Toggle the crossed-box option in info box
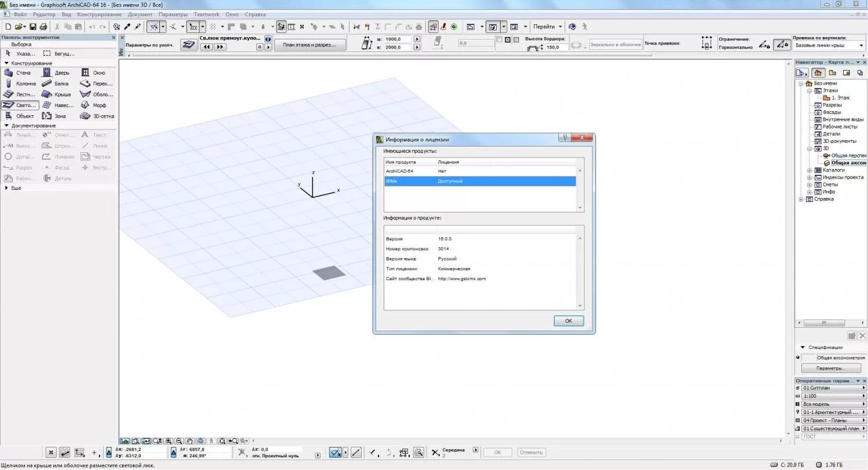The image size is (868, 470). pos(507,40)
